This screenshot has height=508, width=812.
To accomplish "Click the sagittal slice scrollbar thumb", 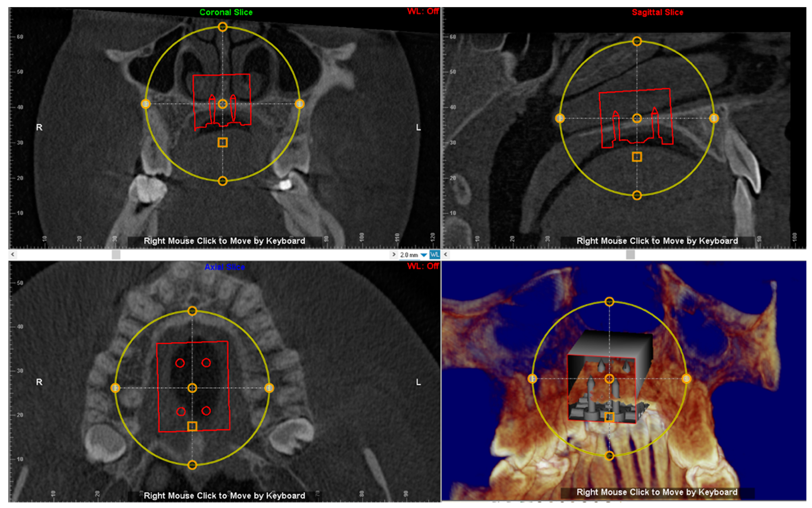I will click(x=630, y=255).
